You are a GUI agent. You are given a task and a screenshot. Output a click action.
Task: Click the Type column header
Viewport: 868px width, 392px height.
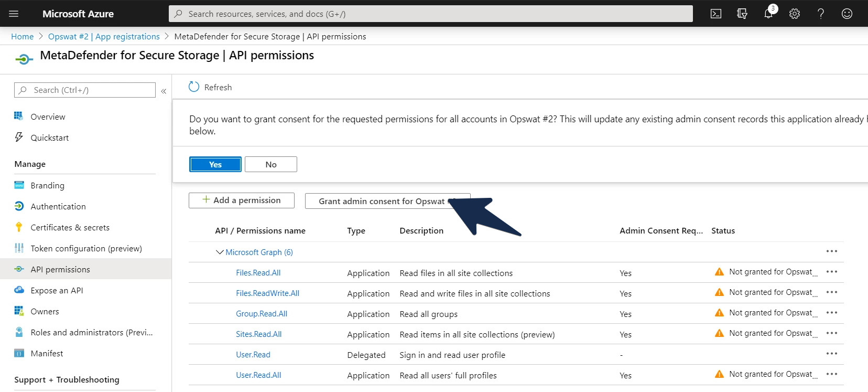point(356,231)
